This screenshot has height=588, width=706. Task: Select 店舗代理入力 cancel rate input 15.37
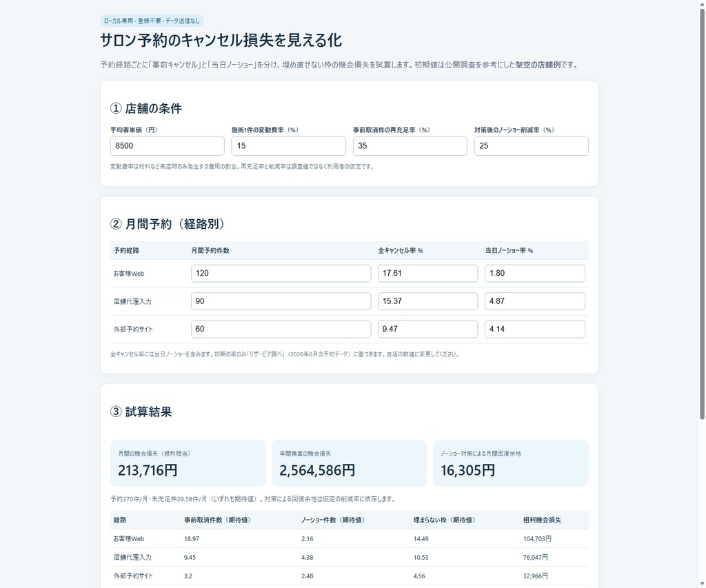[427, 301]
